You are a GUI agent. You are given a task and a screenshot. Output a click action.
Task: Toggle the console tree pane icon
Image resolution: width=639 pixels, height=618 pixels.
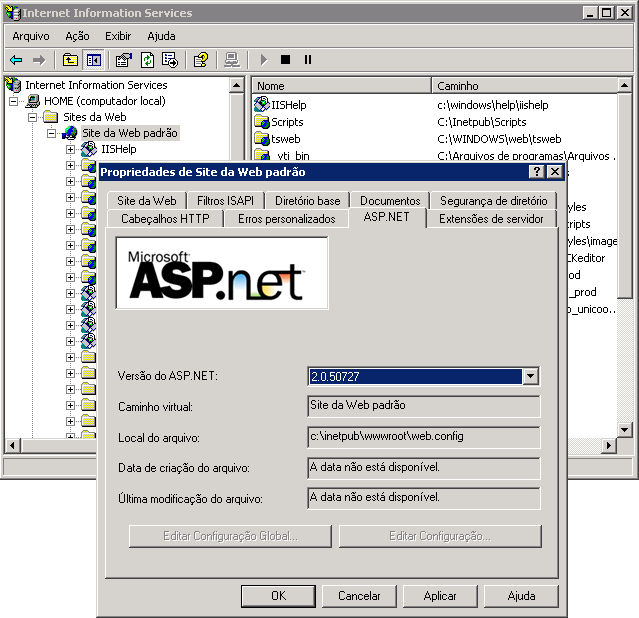(93, 60)
